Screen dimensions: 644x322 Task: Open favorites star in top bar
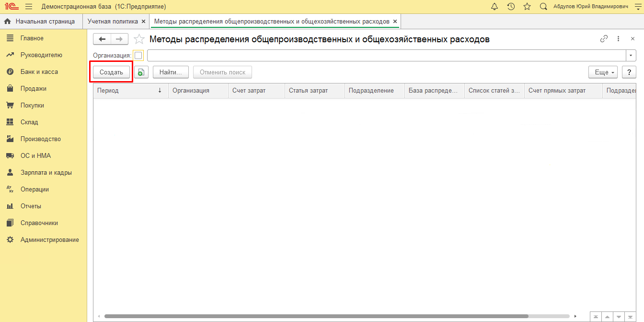click(527, 7)
